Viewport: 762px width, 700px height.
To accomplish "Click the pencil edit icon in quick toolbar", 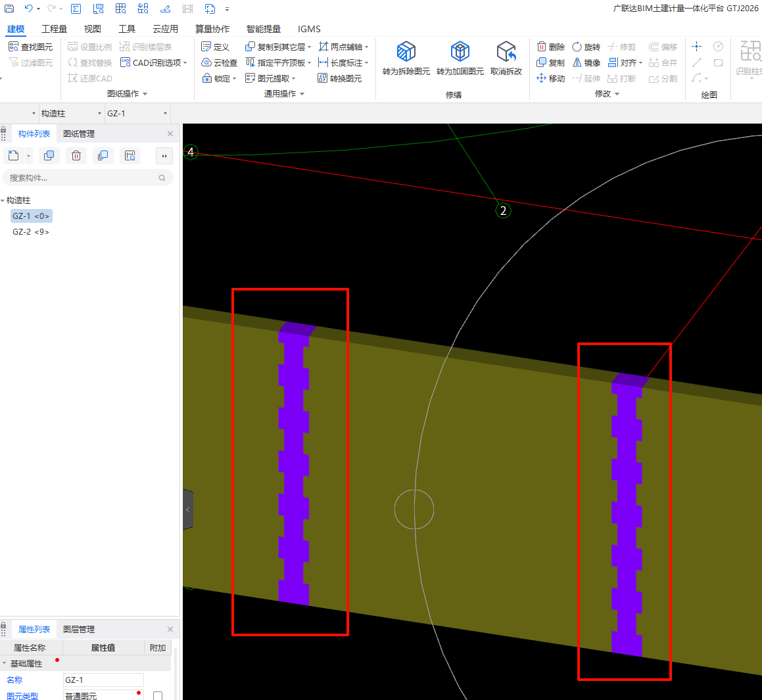I will click(165, 9).
